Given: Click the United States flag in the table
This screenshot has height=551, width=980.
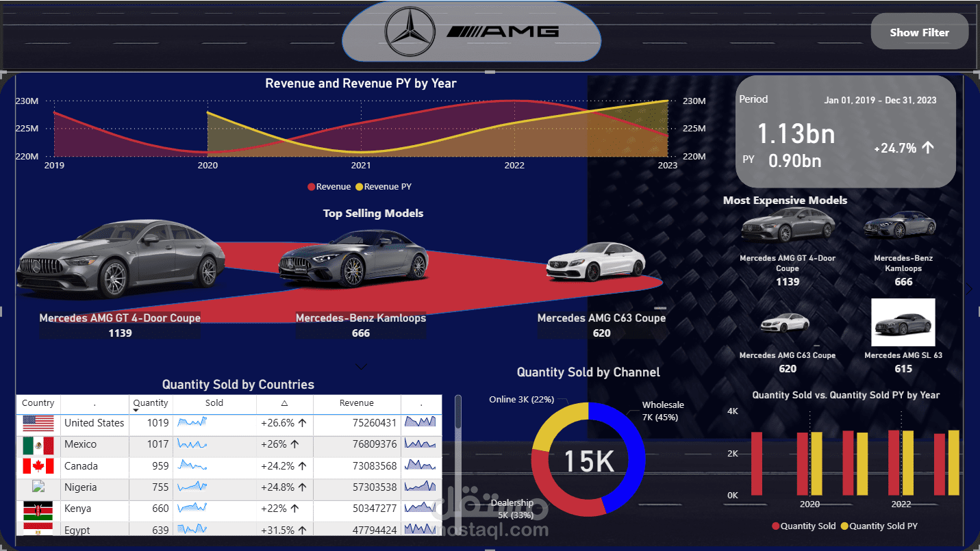Looking at the screenshot, I should point(38,424).
